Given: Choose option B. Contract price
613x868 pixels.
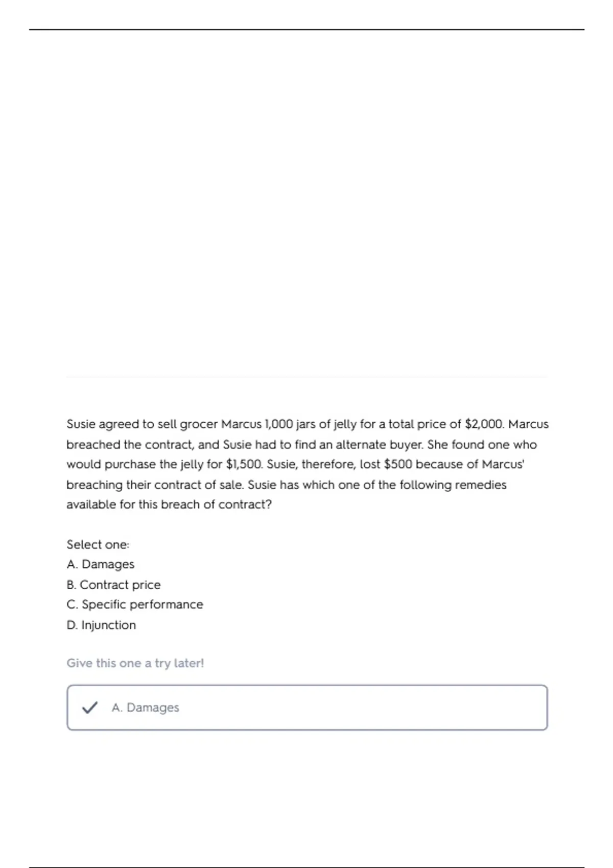Looking at the screenshot, I should pyautogui.click(x=113, y=584).
